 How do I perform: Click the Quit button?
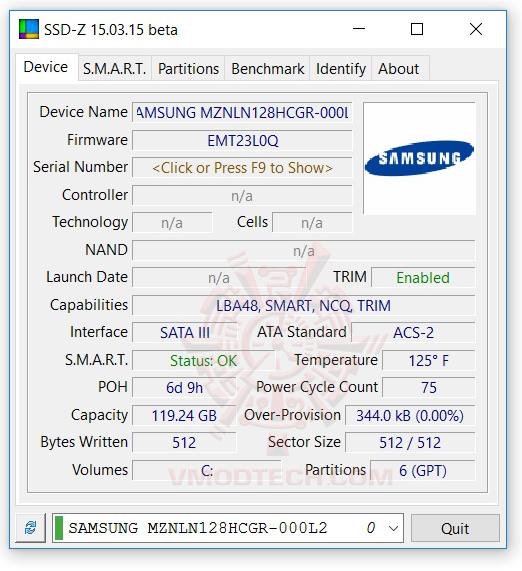(x=455, y=528)
